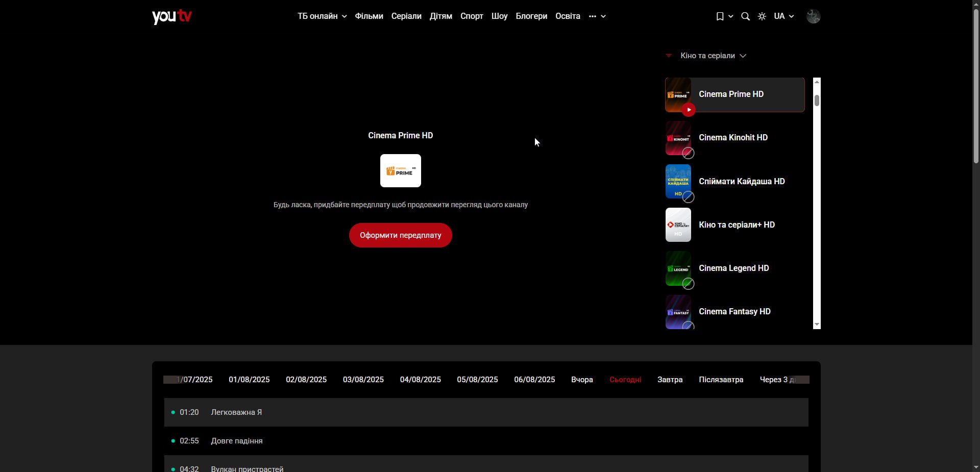Open the user profile avatar
Screen dimensions: 980x472
[x=813, y=16]
